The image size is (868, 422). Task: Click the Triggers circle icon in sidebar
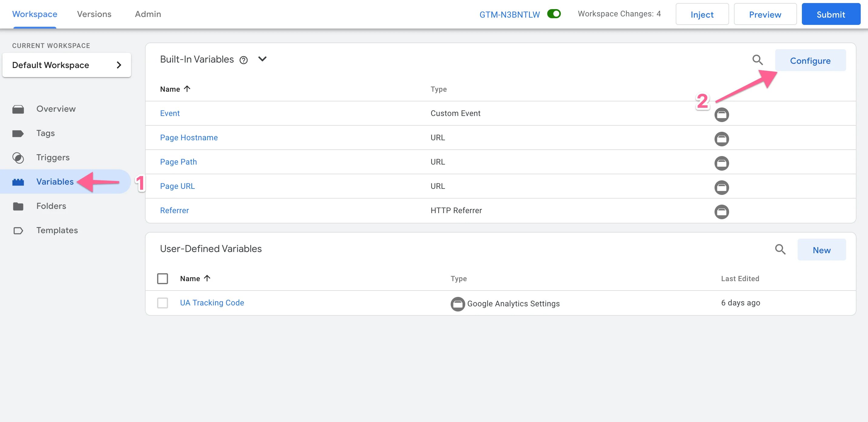pos(18,158)
